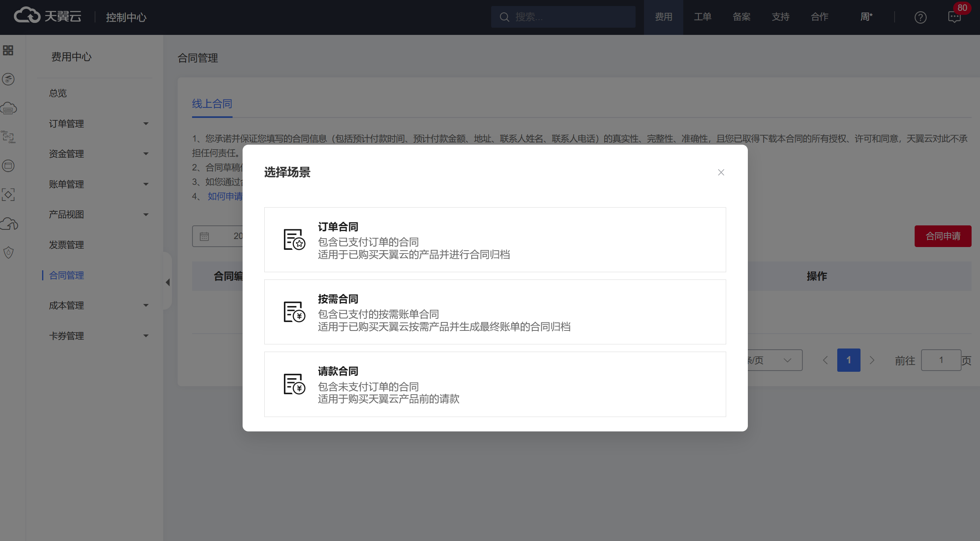Open the items-per-page dropdown
The width and height of the screenshot is (980, 541).
point(773,360)
